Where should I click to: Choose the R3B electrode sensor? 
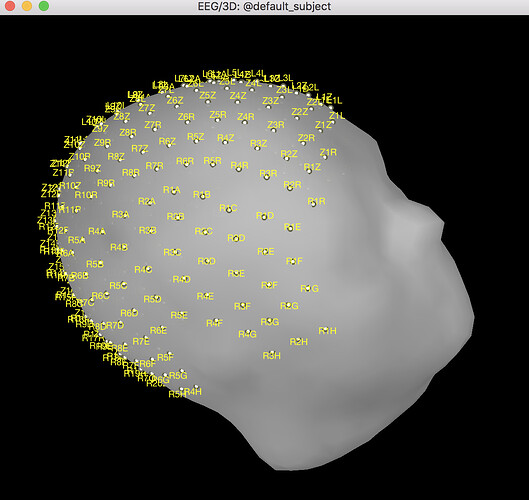click(x=148, y=230)
